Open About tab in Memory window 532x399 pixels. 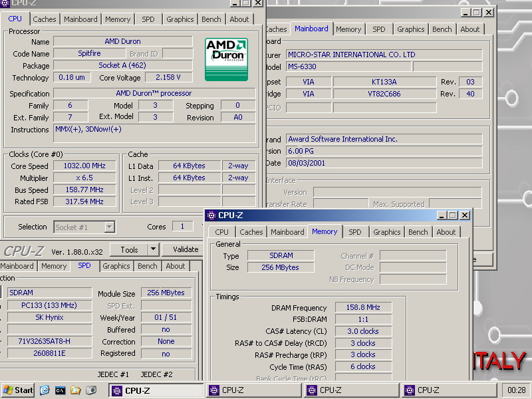pyautogui.click(x=446, y=232)
